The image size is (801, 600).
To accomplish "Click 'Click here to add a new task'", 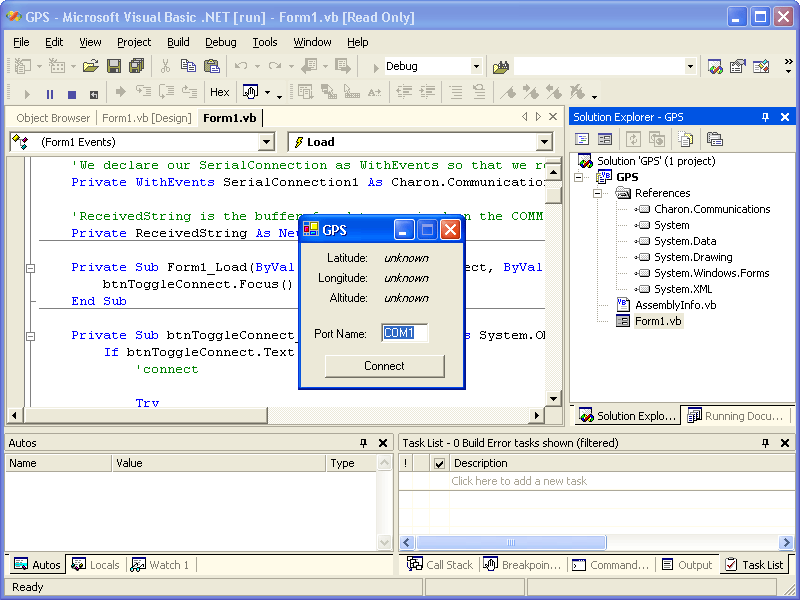I will [519, 481].
